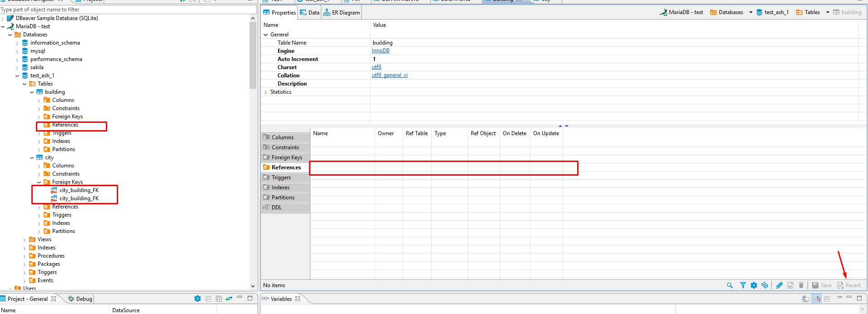Open the Partitions side tab
This screenshot has width=868, height=314.
(286, 198)
